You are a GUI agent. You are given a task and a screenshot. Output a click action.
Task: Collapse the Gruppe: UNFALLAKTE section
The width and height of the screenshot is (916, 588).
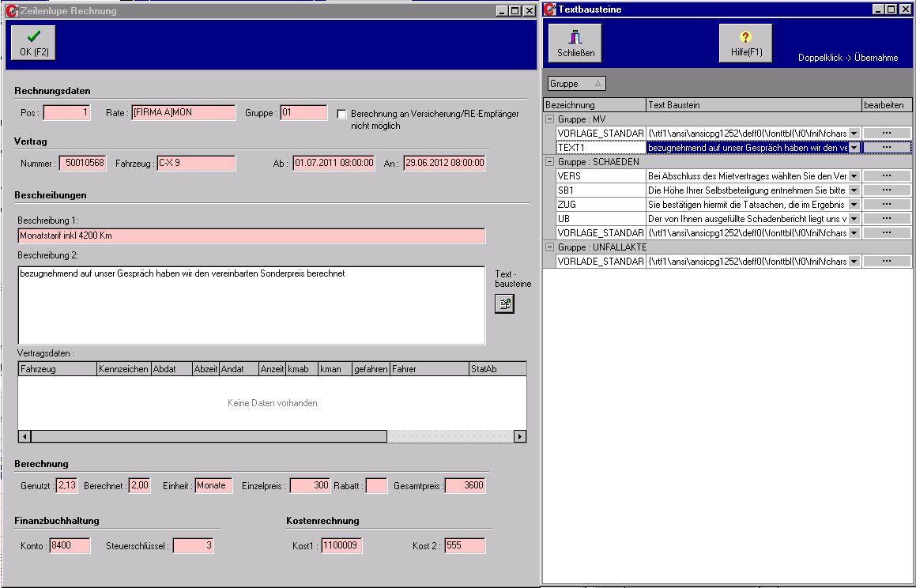548,247
